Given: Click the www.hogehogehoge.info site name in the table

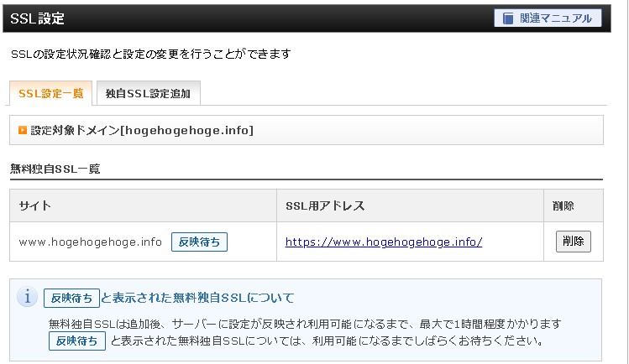Looking at the screenshot, I should 91,242.
